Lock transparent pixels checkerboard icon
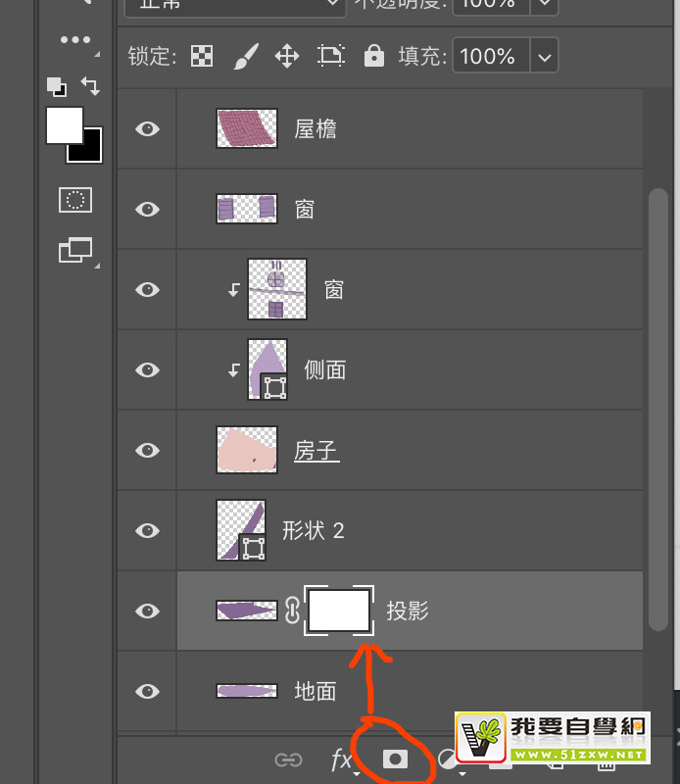 (x=202, y=56)
